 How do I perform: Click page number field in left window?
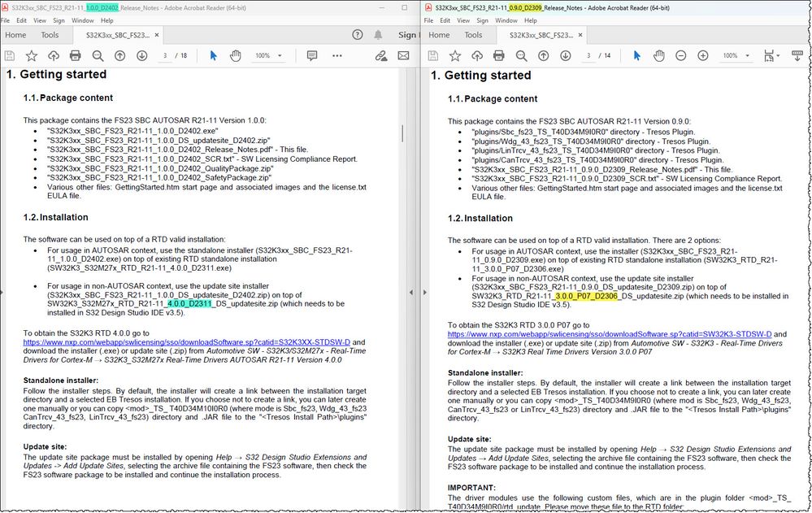(165, 55)
